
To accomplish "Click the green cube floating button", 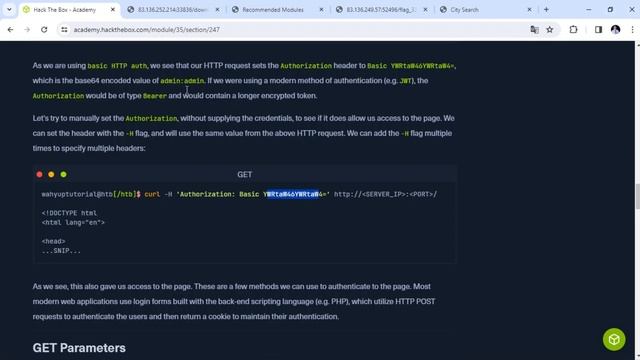I will [614, 339].
